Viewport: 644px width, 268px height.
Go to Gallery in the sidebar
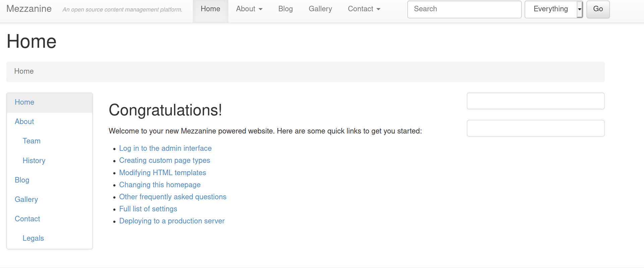(x=26, y=199)
